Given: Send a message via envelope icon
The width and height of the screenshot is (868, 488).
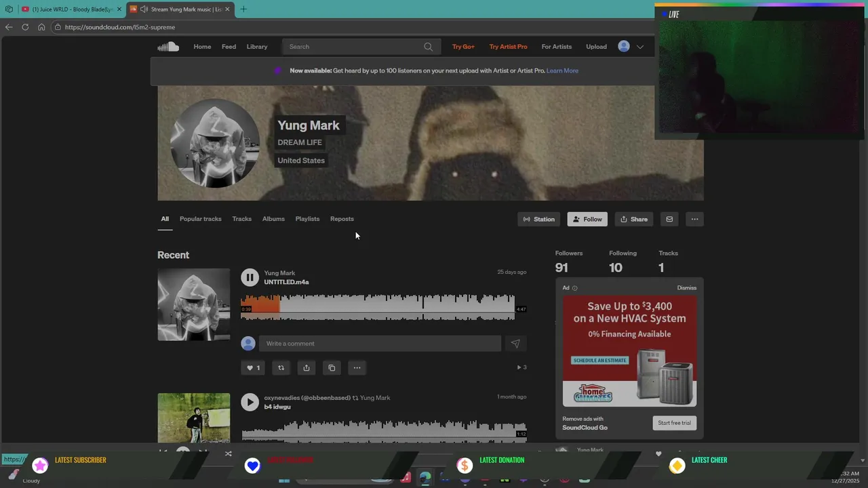Looking at the screenshot, I should (669, 219).
